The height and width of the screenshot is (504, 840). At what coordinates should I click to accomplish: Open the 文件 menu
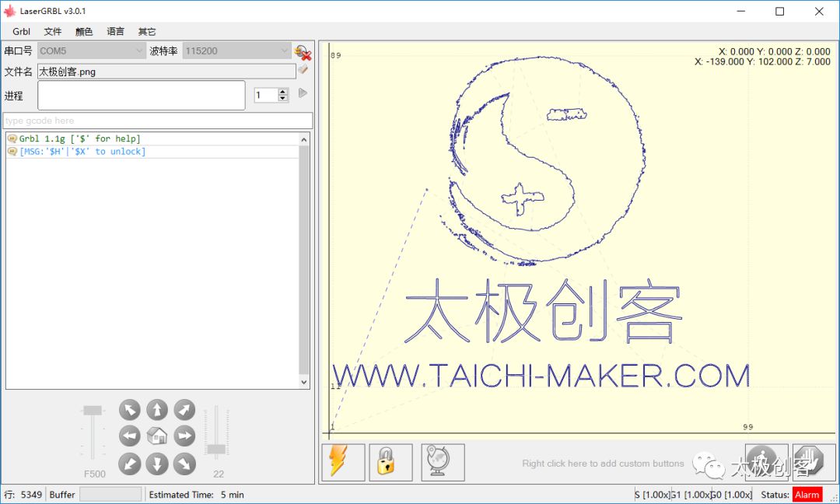[53, 32]
